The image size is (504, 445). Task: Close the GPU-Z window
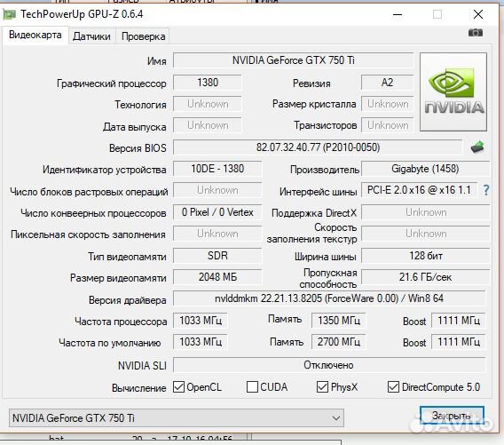(x=478, y=14)
